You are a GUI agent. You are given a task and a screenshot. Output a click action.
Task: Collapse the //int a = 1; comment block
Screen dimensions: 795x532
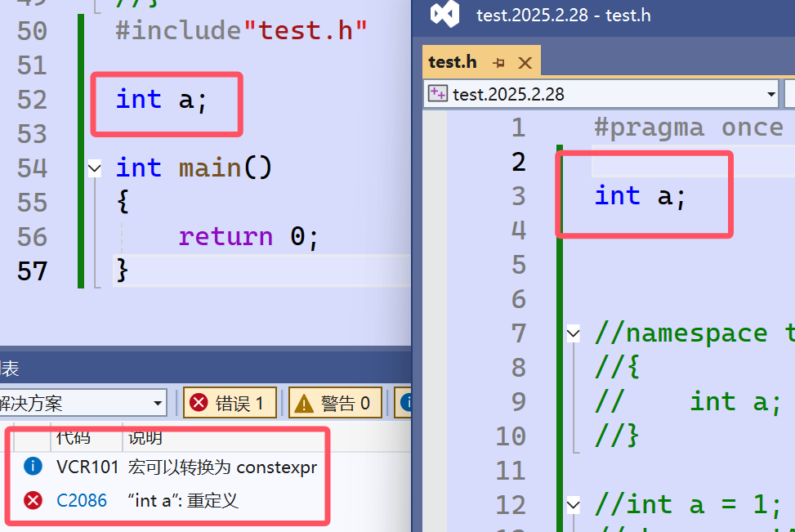tap(573, 505)
